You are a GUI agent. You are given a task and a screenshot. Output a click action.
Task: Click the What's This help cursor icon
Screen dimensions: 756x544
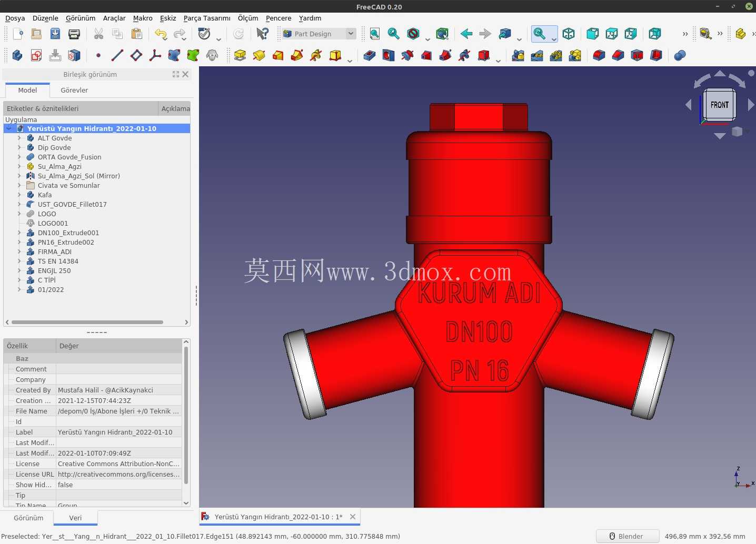(x=262, y=34)
